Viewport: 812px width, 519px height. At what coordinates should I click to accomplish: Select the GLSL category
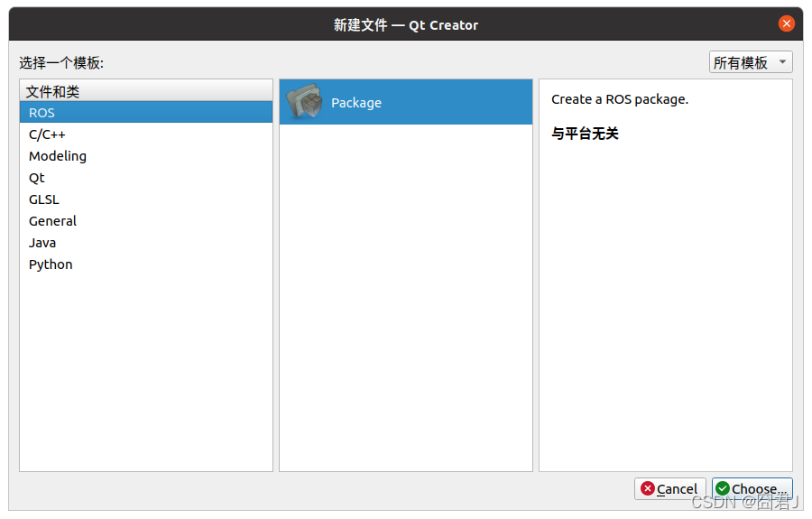click(x=43, y=199)
